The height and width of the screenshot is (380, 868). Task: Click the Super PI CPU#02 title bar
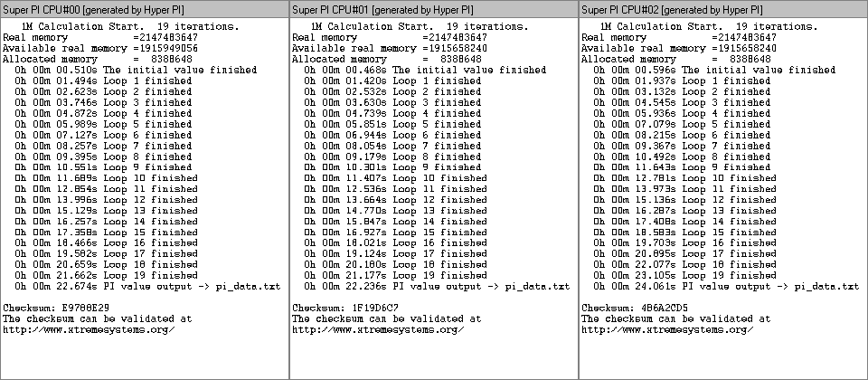coord(723,9)
